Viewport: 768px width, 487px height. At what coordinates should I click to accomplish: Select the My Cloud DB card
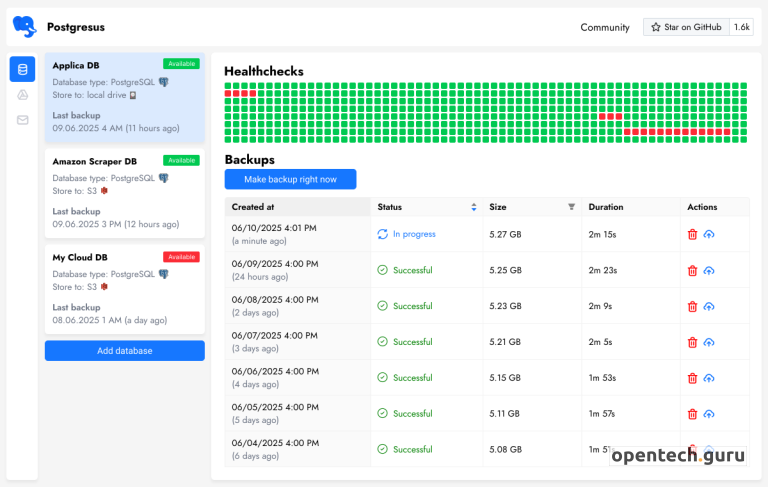125,290
